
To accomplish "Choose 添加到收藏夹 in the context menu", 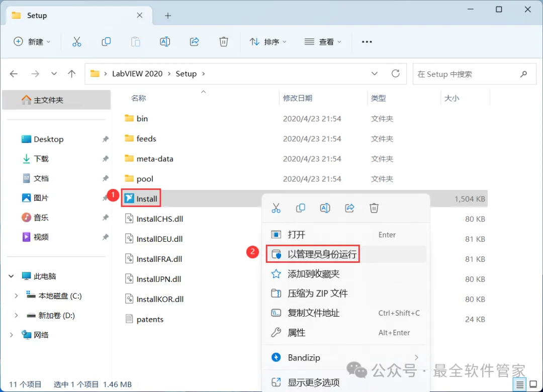I will [345, 274].
